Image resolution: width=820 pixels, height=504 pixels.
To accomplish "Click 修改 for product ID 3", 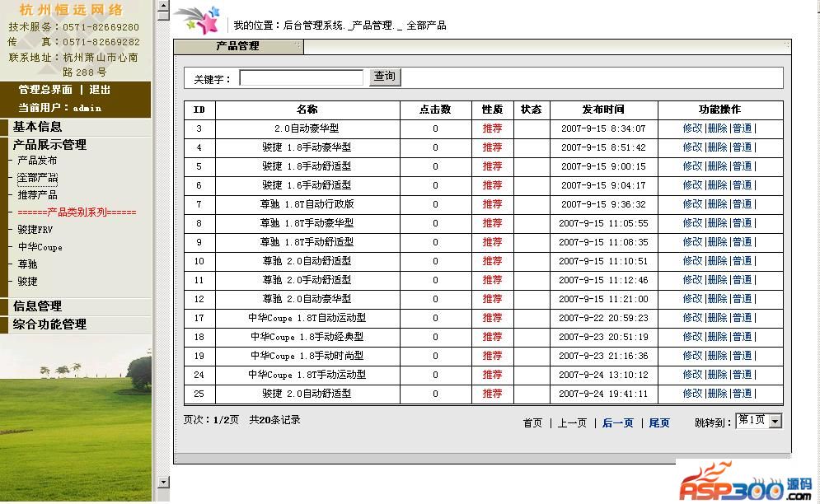I will [692, 128].
